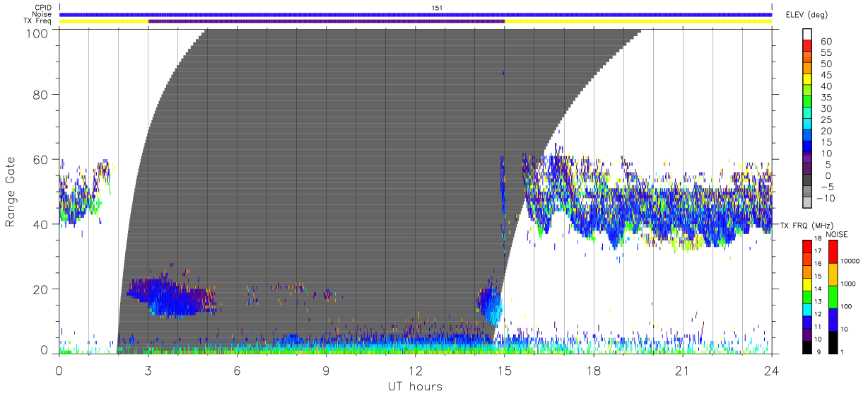Click the 50 label on the ELEV colorbar
868x401 pixels.
pos(826,64)
